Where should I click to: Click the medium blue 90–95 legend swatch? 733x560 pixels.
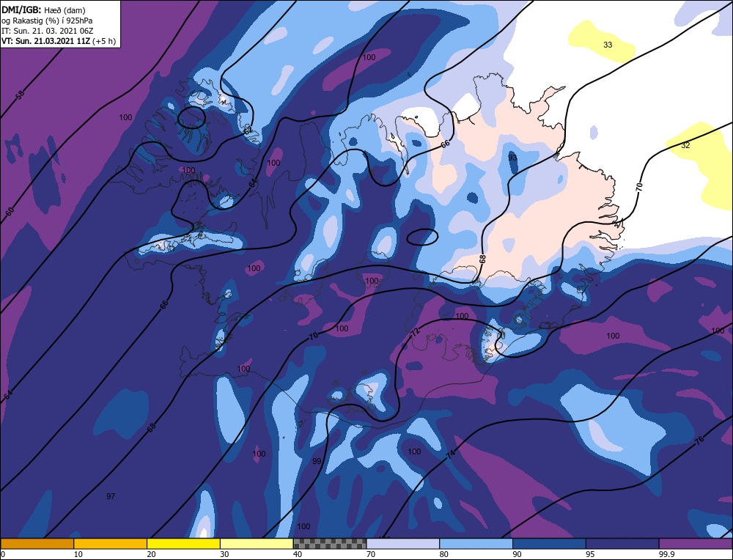click(x=549, y=543)
